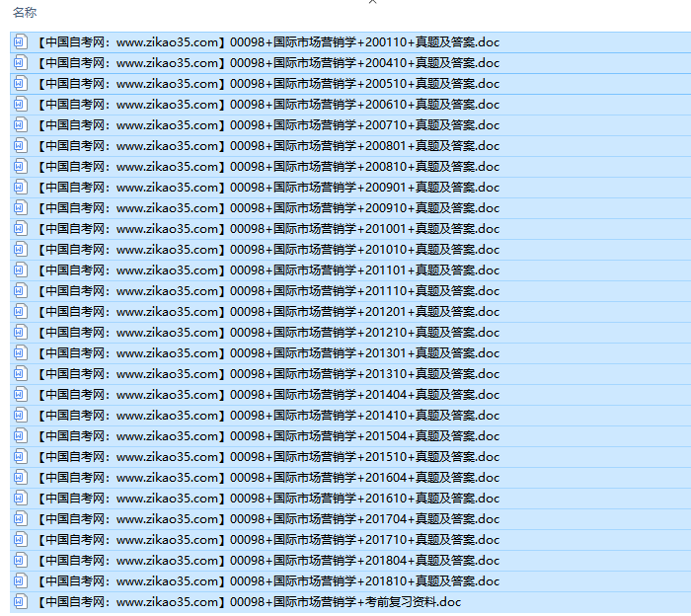Click doc icon of 200810 真题及答案 file
This screenshot has height=616, width=691.
21,166
